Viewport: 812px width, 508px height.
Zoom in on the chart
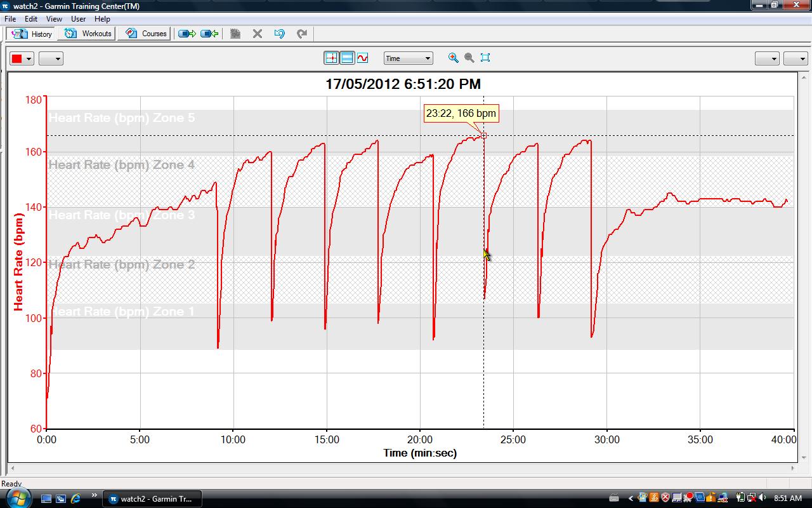(453, 58)
